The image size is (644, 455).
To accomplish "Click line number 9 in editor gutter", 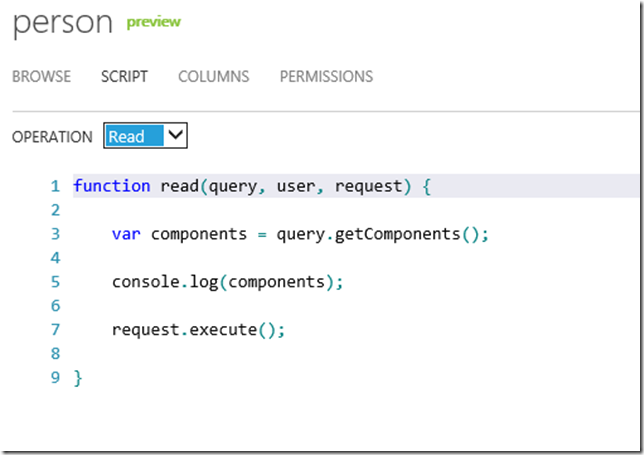I will [x=55, y=377].
